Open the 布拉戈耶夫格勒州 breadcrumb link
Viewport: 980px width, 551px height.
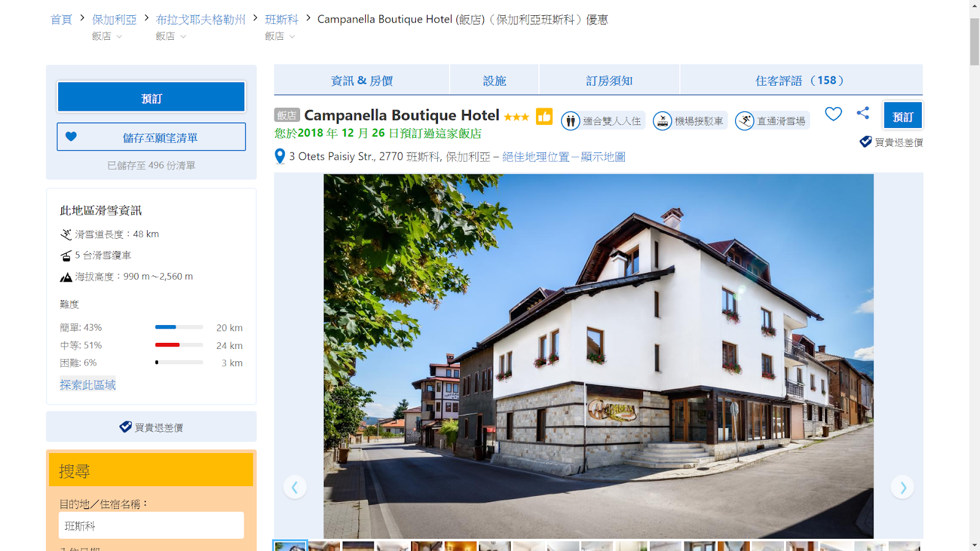200,20
